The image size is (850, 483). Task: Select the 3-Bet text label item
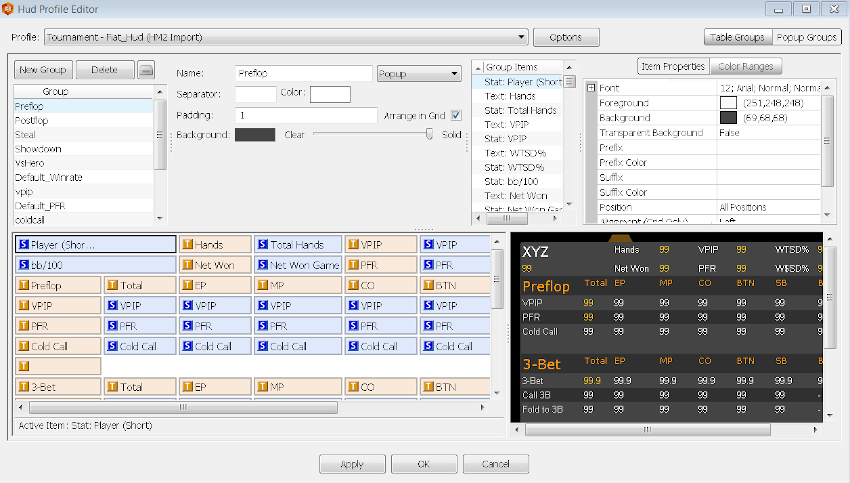tap(58, 386)
